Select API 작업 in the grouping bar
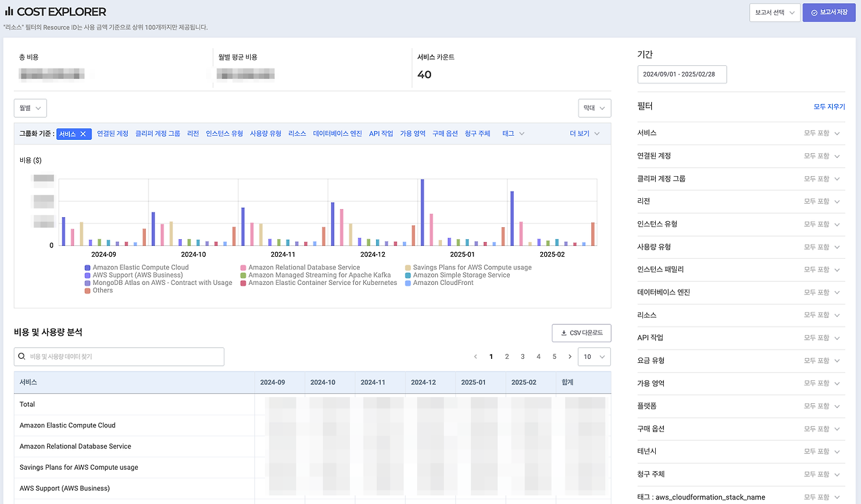The height and width of the screenshot is (504, 861). tap(381, 134)
